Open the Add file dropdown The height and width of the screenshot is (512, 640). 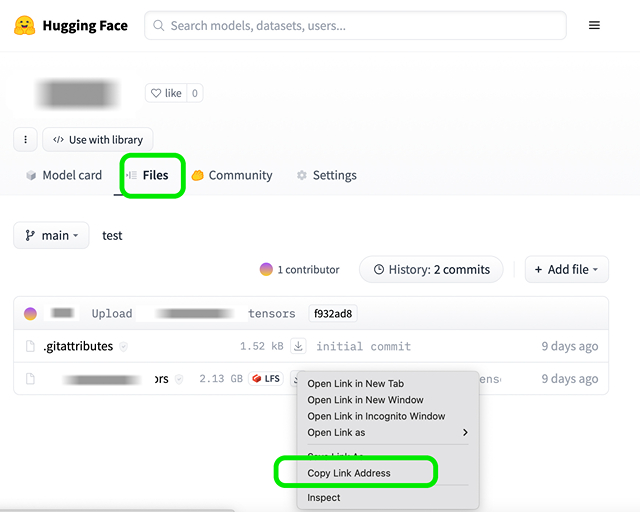pos(566,269)
